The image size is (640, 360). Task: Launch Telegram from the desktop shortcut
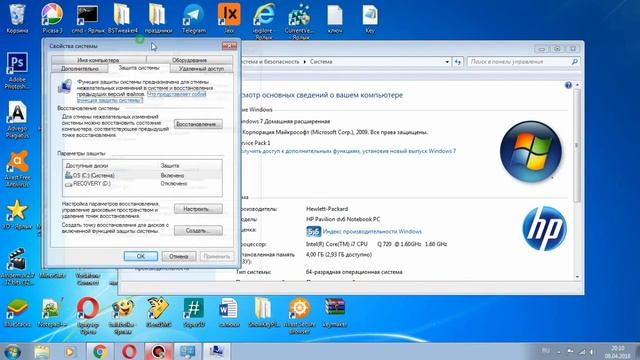pyautogui.click(x=193, y=18)
